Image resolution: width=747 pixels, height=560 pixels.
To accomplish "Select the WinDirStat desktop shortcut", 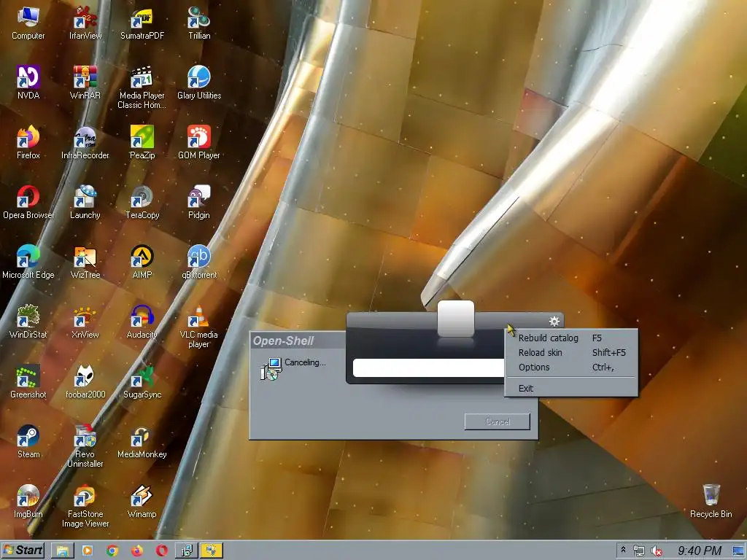I will click(x=28, y=322).
